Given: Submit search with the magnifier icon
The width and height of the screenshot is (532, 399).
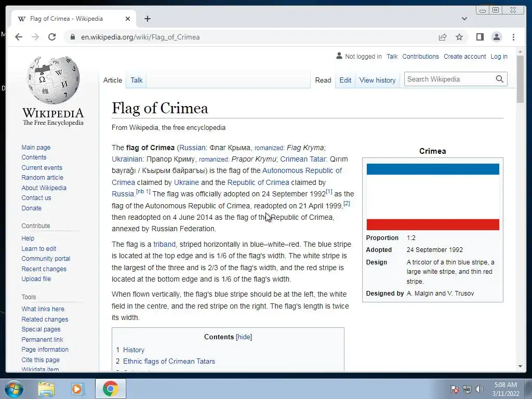Looking at the screenshot, I should 499,79.
